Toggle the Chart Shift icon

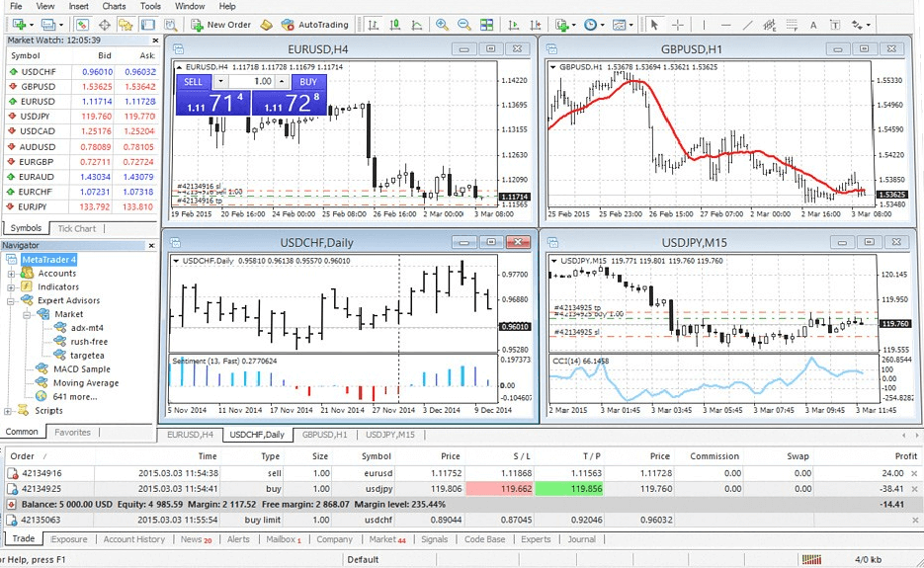(x=535, y=25)
